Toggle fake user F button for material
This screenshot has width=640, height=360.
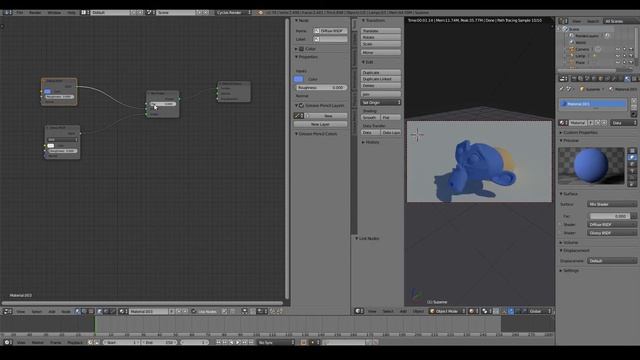click(591, 122)
